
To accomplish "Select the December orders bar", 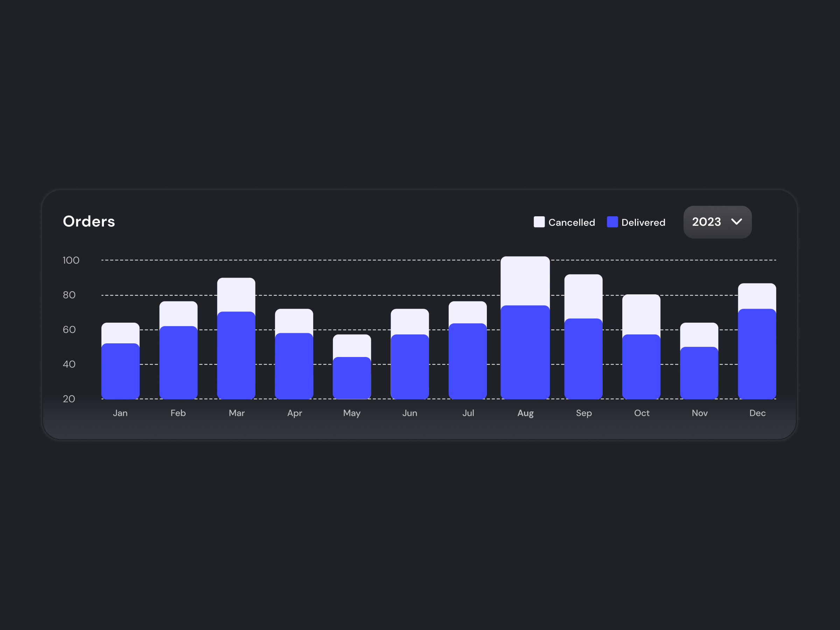I will point(757,342).
